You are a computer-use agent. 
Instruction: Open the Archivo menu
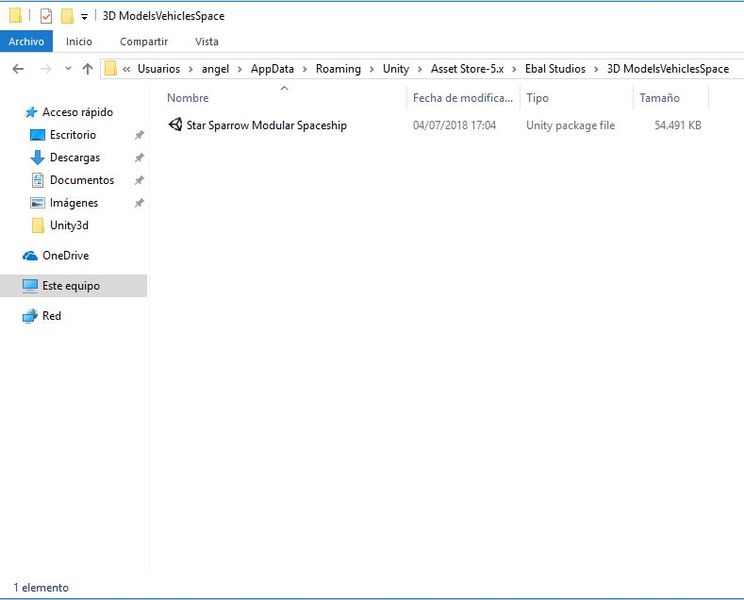[x=26, y=42]
